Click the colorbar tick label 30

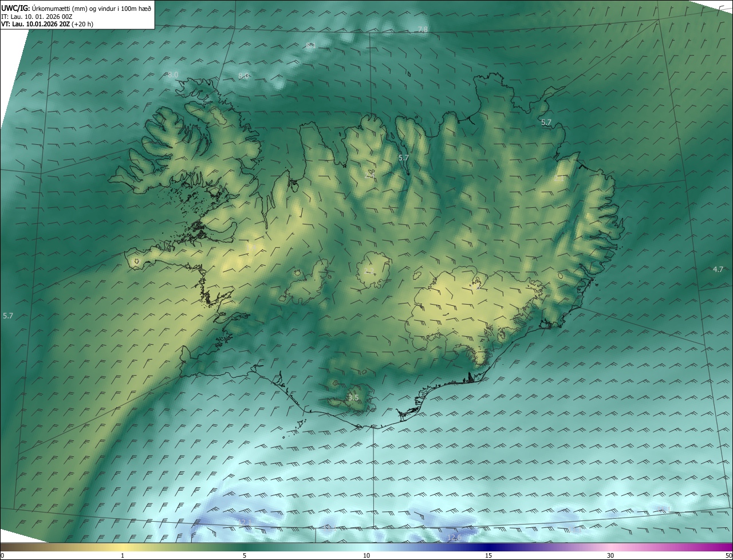pyautogui.click(x=610, y=555)
